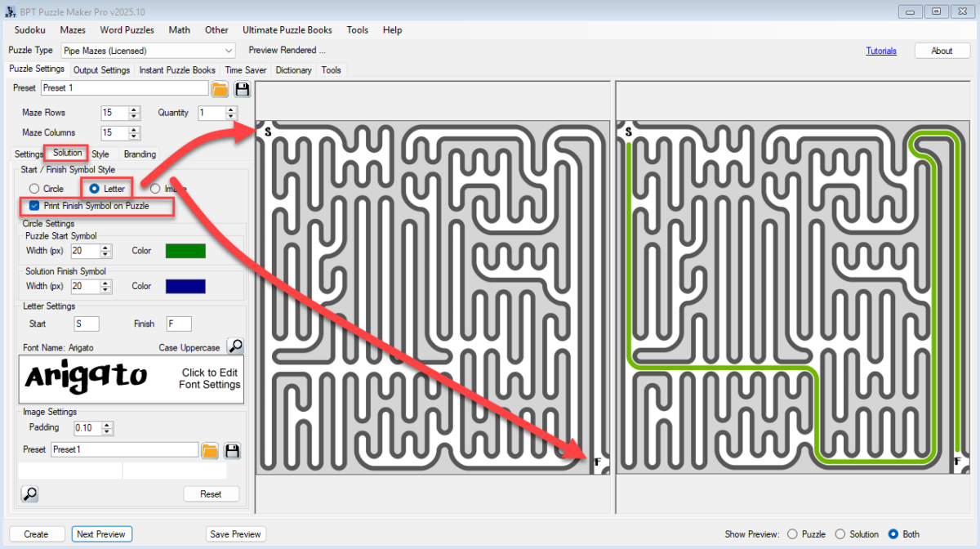Switch to the Branding tab
Image resolution: width=980 pixels, height=549 pixels.
[x=139, y=154]
